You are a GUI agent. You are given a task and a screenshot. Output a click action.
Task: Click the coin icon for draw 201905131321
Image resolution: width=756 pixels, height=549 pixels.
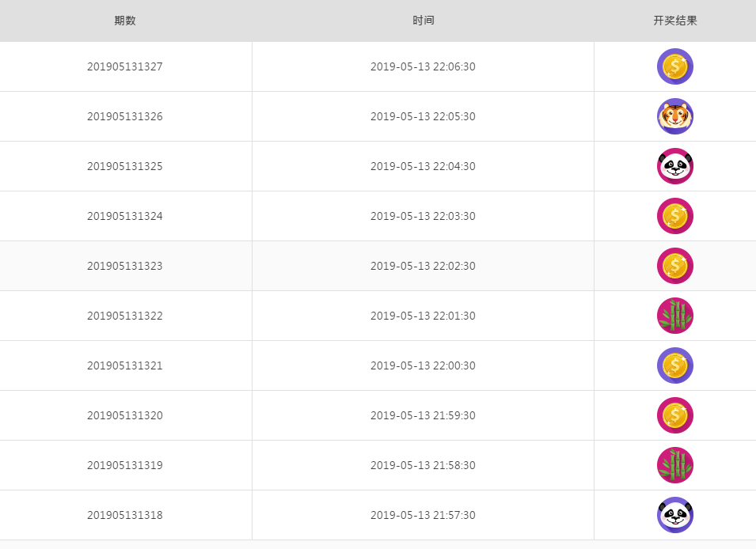coord(675,365)
